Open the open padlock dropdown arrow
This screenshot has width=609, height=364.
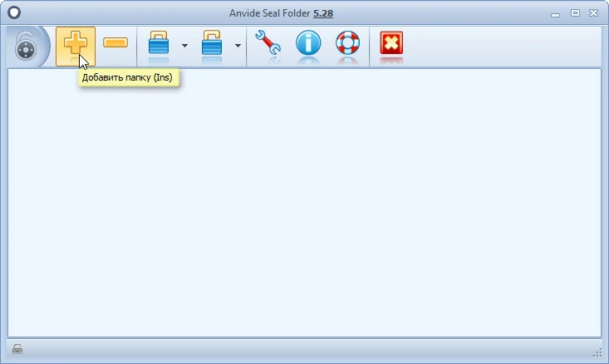[238, 46]
